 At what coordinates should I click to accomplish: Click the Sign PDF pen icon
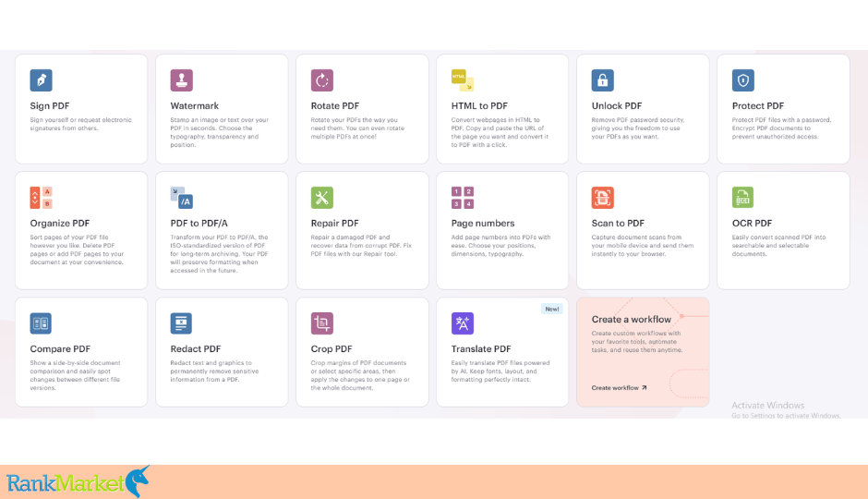point(41,80)
